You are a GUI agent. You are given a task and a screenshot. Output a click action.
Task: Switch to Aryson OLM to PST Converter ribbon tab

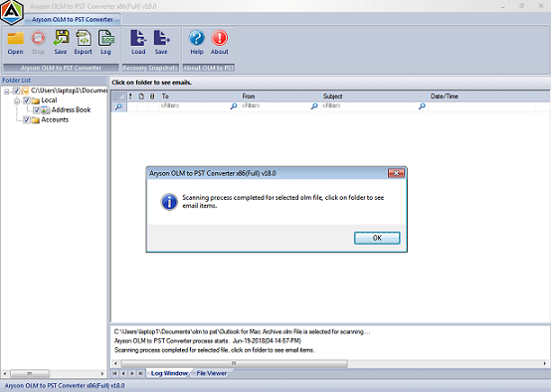point(73,19)
